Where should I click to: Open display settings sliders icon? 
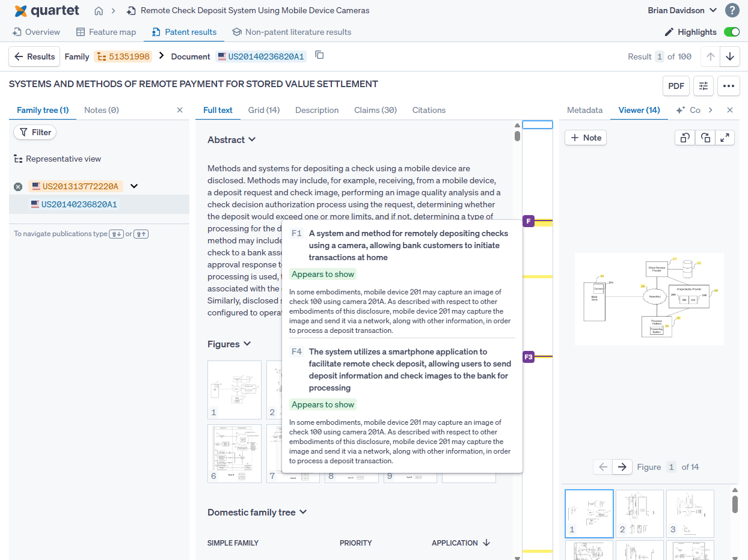click(703, 86)
